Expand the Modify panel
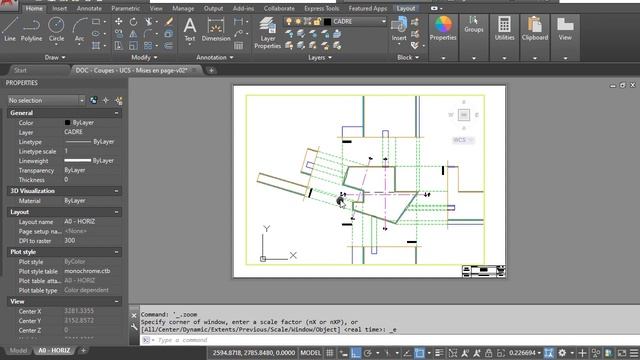The width and height of the screenshot is (640, 360). tap(144, 58)
